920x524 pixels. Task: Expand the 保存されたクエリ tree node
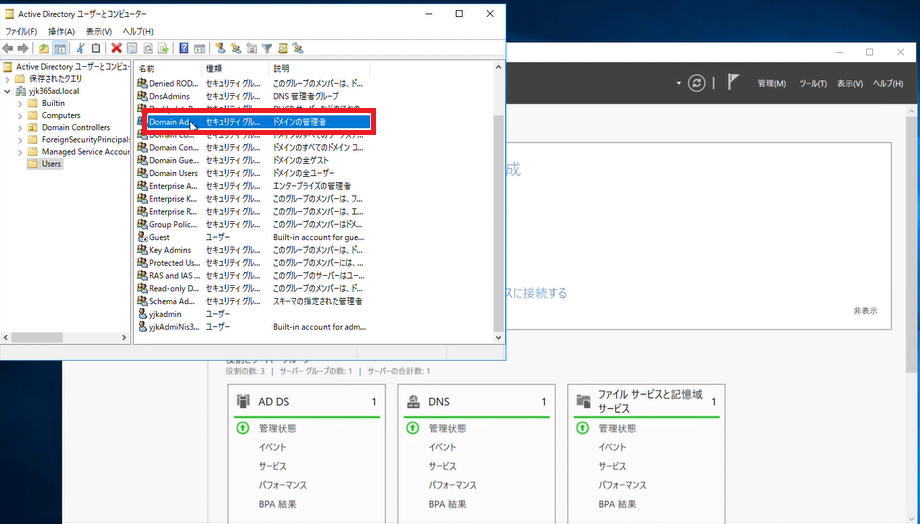click(8, 79)
